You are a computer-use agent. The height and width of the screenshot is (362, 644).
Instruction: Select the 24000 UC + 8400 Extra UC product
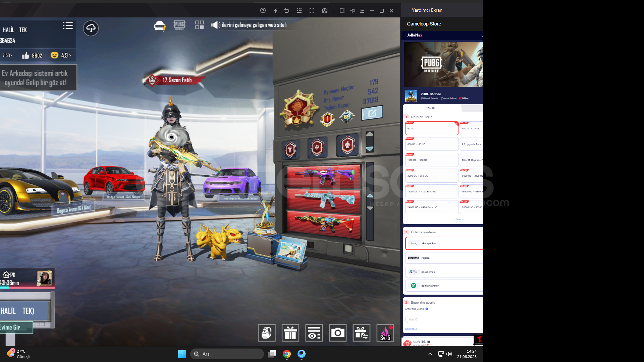click(432, 207)
